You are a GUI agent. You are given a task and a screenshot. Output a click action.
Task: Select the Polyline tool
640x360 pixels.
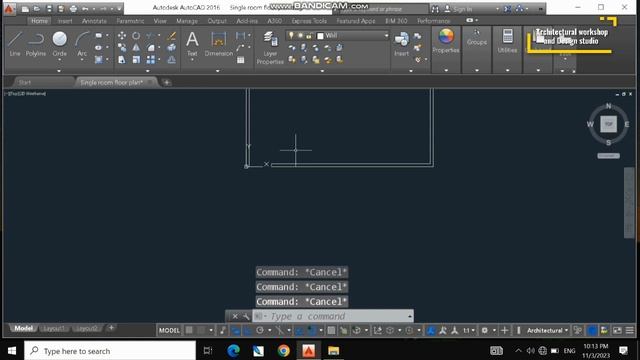pos(36,44)
